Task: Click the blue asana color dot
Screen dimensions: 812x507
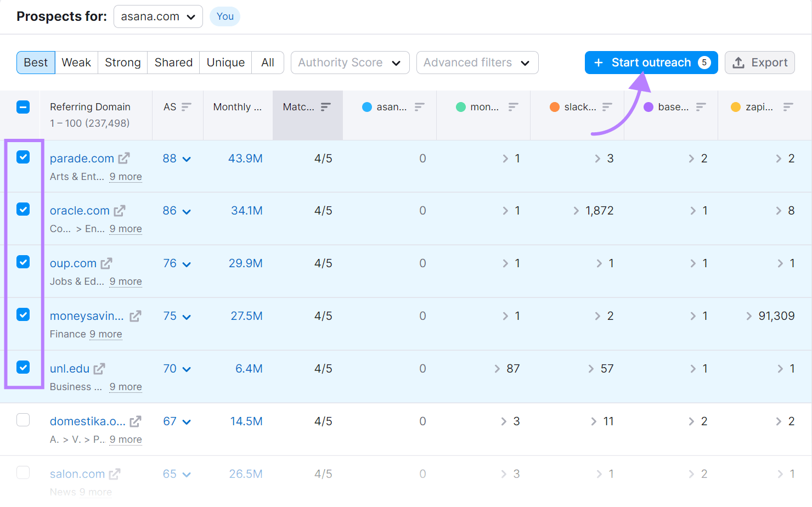Action: pyautogui.click(x=367, y=107)
